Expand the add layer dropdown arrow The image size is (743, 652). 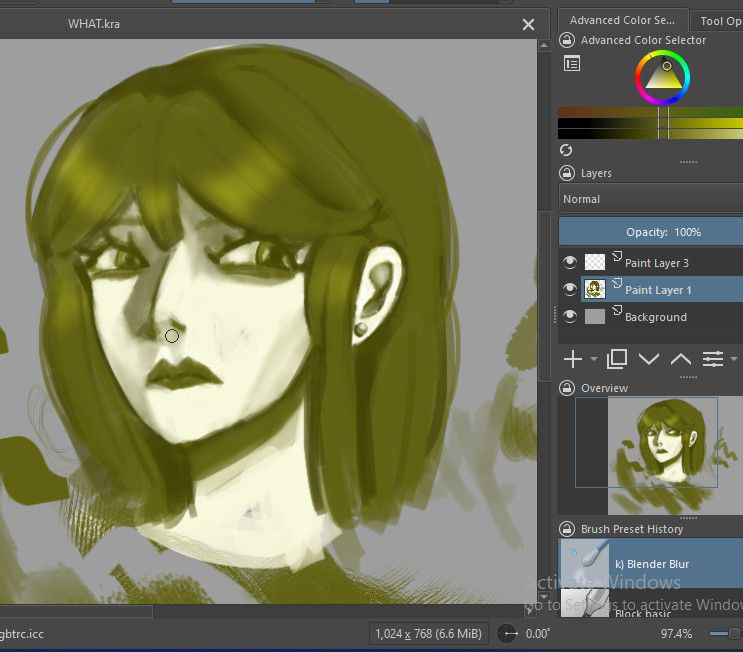(x=594, y=359)
